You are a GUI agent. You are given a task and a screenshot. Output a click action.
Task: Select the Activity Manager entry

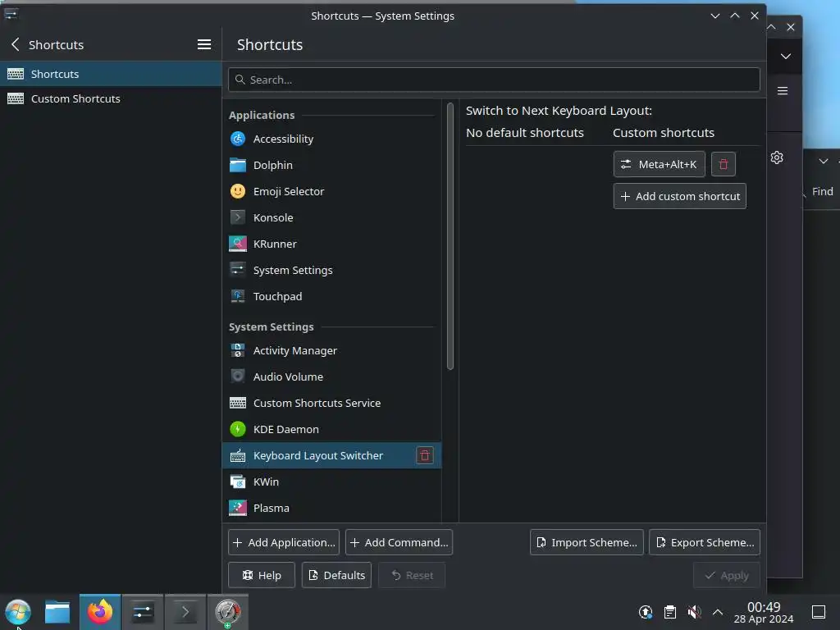tap(331, 350)
